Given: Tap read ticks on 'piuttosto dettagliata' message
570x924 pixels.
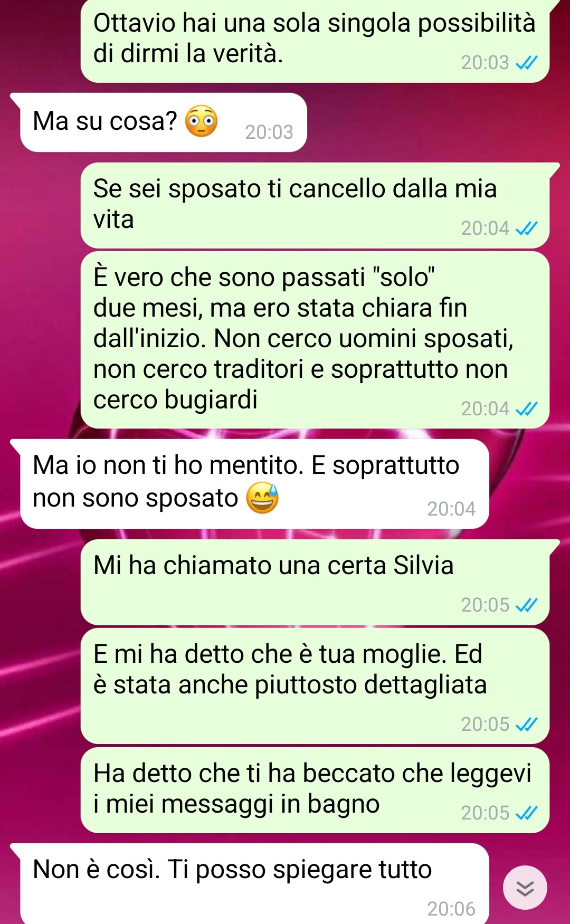Looking at the screenshot, I should [526, 725].
